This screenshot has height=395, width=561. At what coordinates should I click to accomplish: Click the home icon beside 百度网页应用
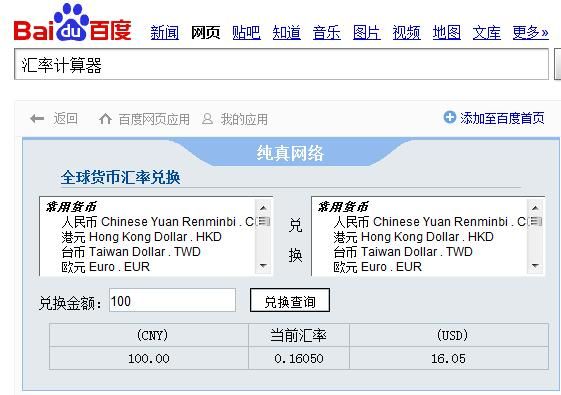[105, 119]
